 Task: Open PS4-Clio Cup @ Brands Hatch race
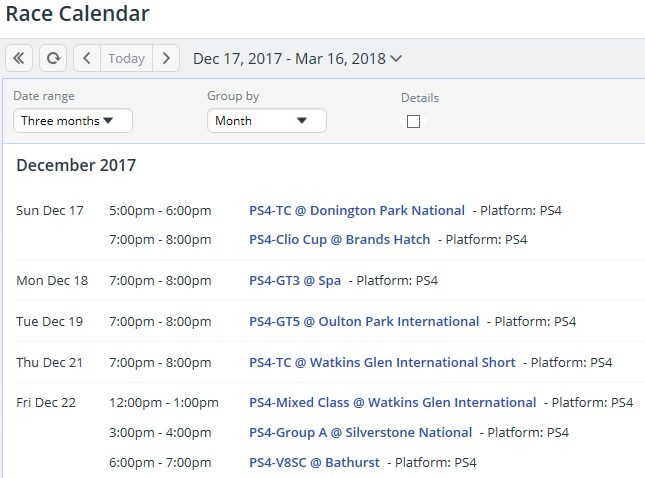[x=339, y=239]
